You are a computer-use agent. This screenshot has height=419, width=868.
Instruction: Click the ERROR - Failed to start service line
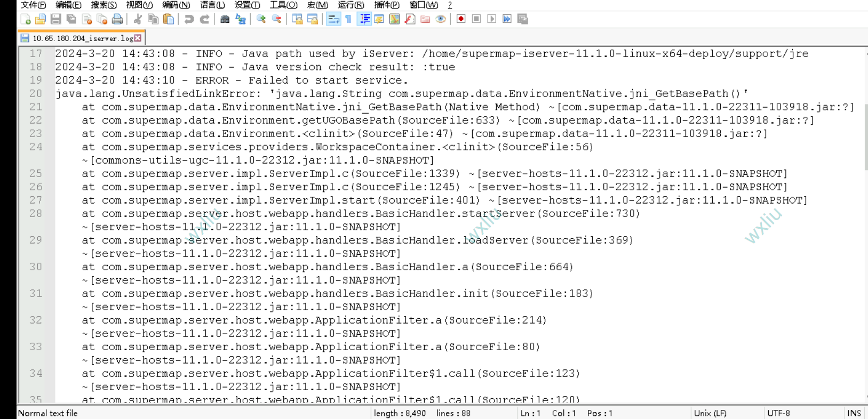tap(232, 80)
